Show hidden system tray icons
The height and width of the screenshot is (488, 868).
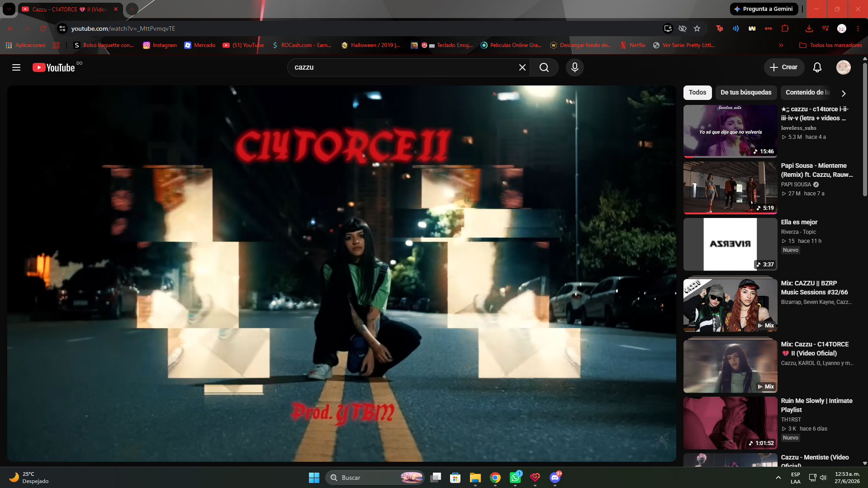(778, 478)
